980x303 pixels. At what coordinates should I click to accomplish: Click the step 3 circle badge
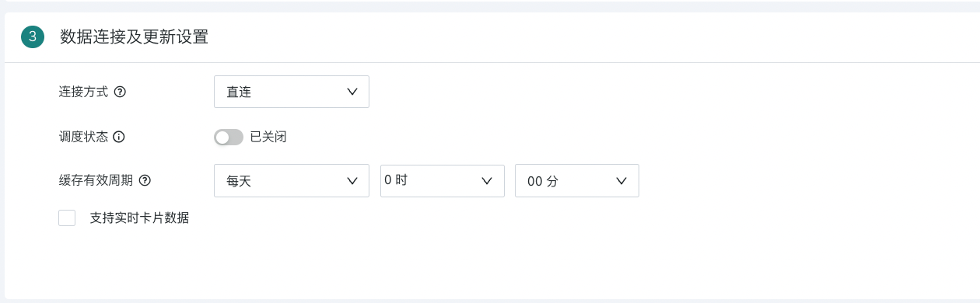tap(33, 37)
